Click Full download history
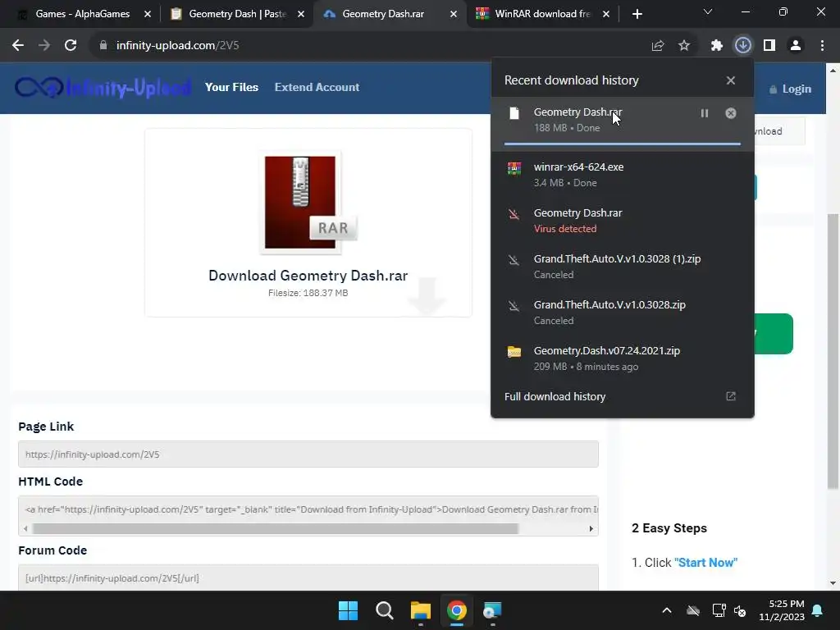This screenshot has height=630, width=840. click(x=555, y=396)
